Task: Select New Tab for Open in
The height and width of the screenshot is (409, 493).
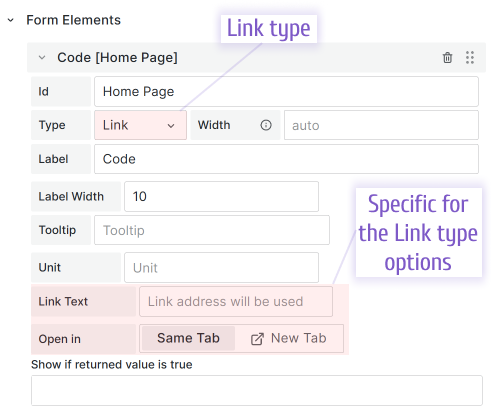Action: click(289, 338)
